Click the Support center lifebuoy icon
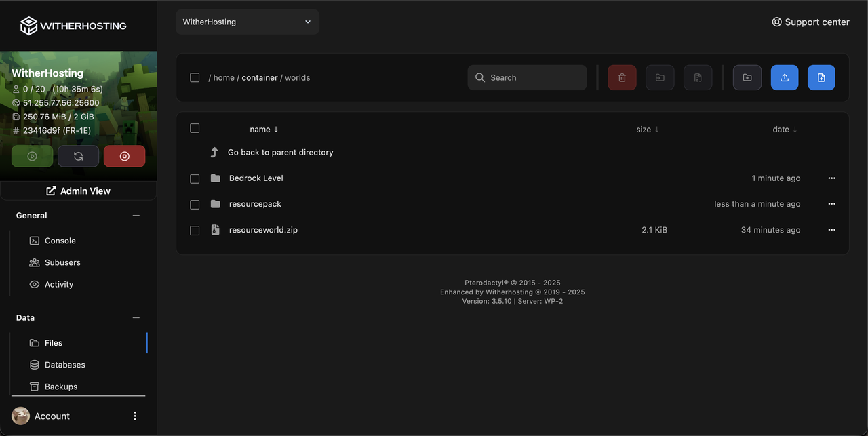The image size is (868, 436). pyautogui.click(x=777, y=22)
